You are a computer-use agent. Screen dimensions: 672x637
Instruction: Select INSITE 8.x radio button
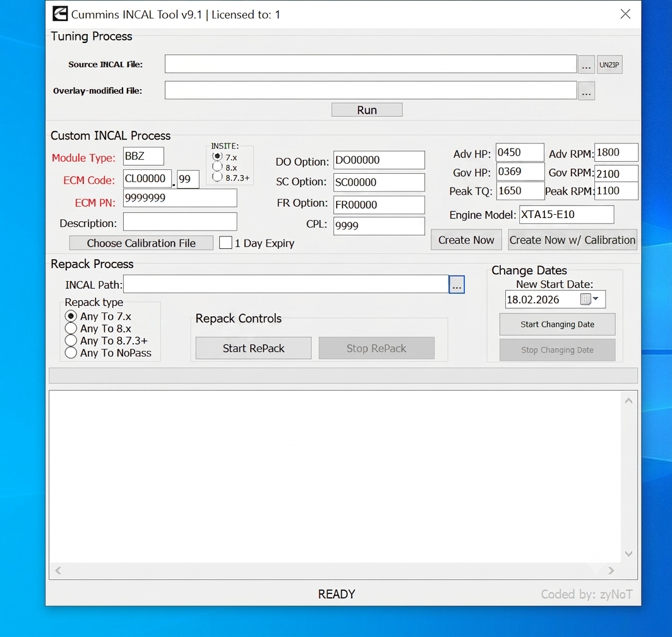click(217, 167)
